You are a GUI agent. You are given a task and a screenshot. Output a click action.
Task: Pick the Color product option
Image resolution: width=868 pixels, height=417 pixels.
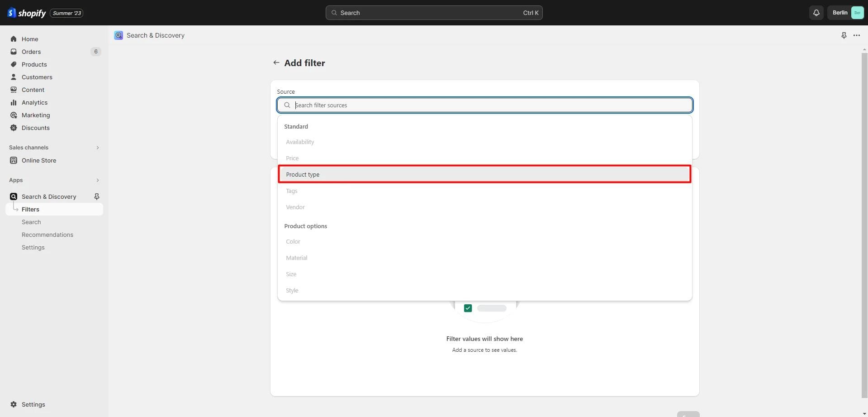click(293, 241)
